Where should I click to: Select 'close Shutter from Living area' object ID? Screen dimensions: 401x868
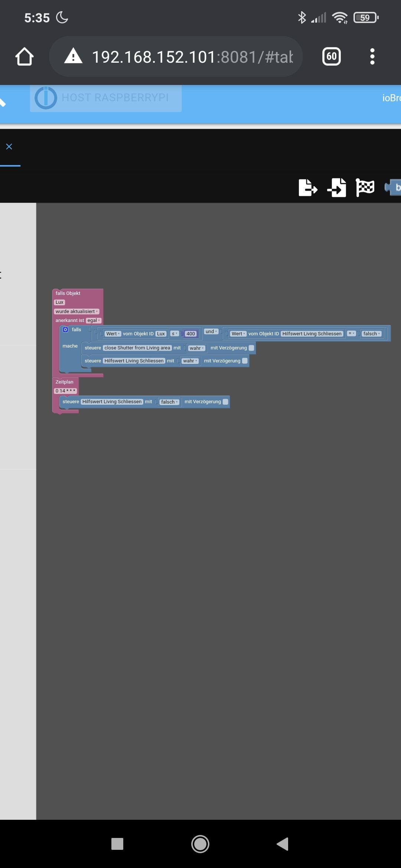[137, 348]
